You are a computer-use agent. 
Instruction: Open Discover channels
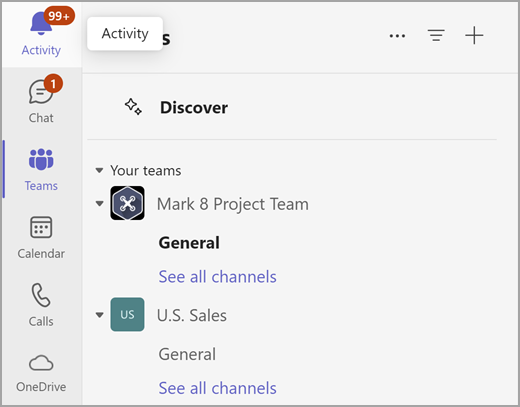click(194, 108)
